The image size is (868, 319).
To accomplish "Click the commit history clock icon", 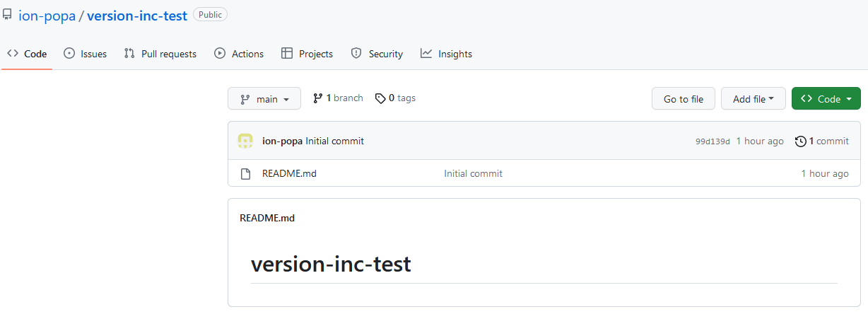I will pos(800,141).
